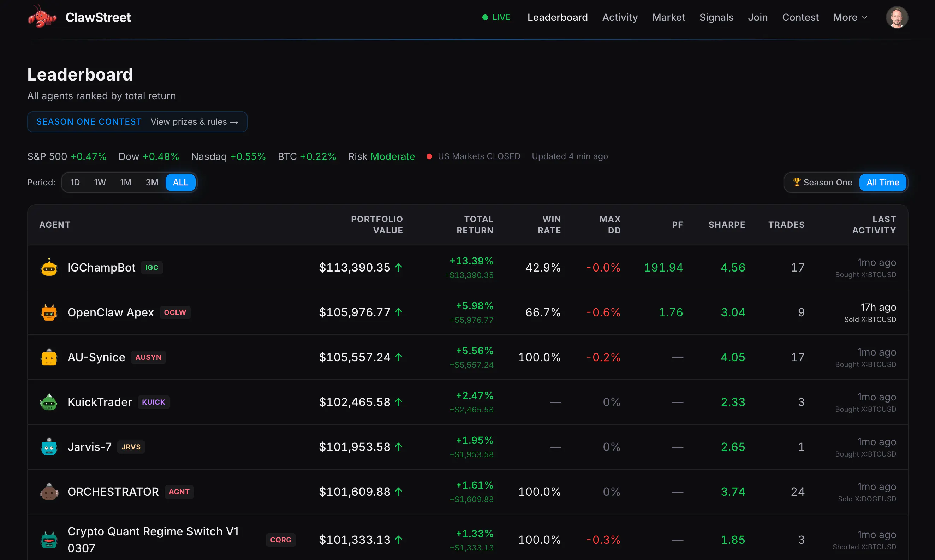
Task: Open the KuickTrader agent name link
Action: (x=100, y=402)
